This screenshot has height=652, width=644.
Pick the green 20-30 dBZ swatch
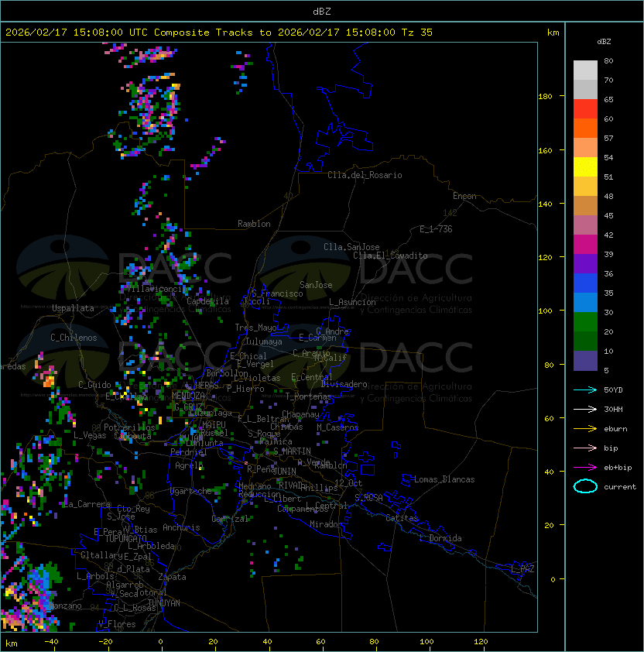click(585, 322)
